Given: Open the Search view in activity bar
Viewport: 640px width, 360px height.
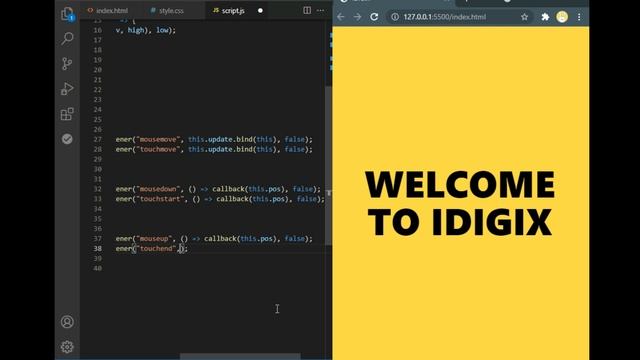Looking at the screenshot, I should click(67, 38).
